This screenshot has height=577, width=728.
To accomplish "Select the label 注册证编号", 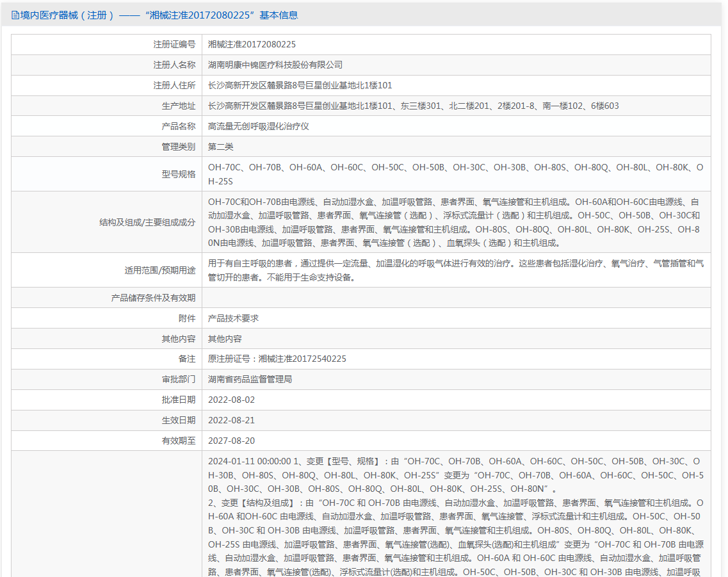I will [175, 45].
